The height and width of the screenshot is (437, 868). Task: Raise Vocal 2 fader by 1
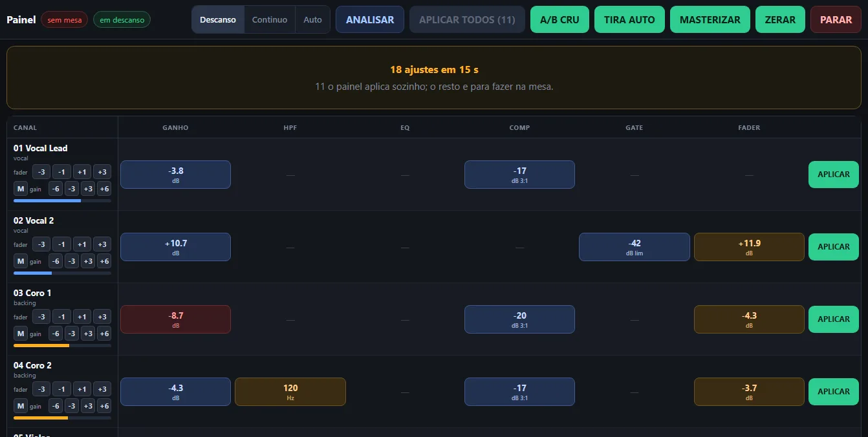click(81, 244)
